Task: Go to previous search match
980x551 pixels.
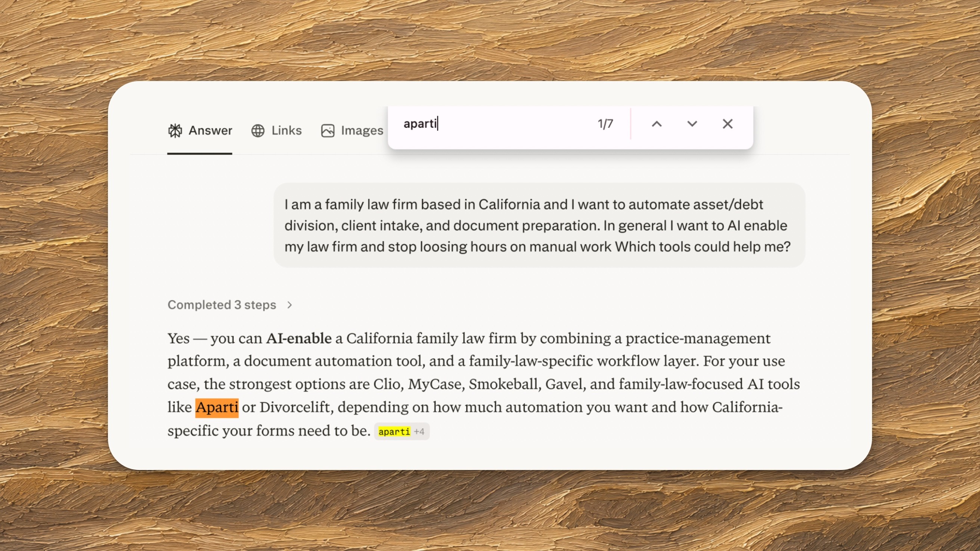Action: click(657, 124)
